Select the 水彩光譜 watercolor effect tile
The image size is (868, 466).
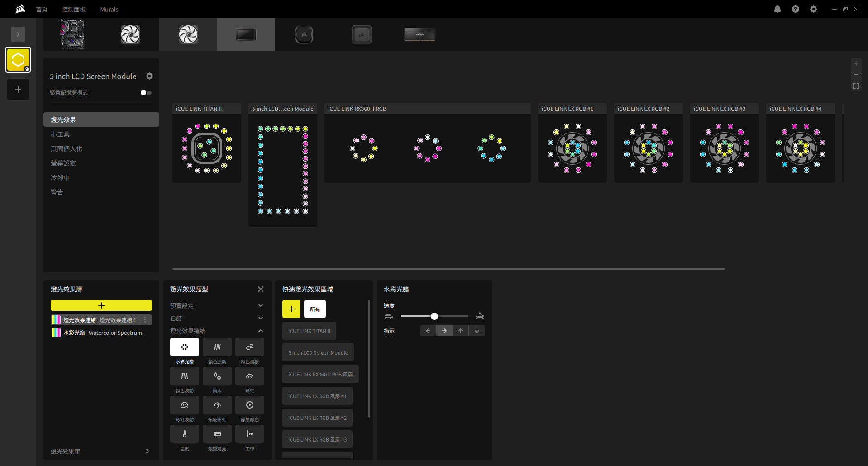pos(185,347)
